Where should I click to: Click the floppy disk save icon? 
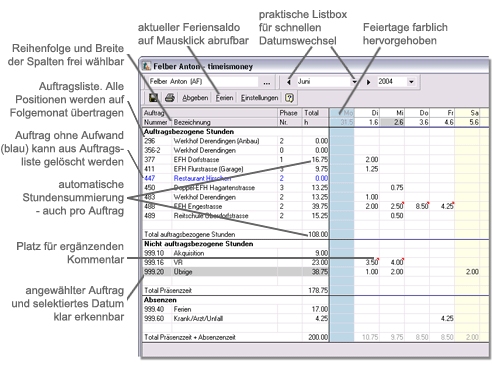[153, 98]
